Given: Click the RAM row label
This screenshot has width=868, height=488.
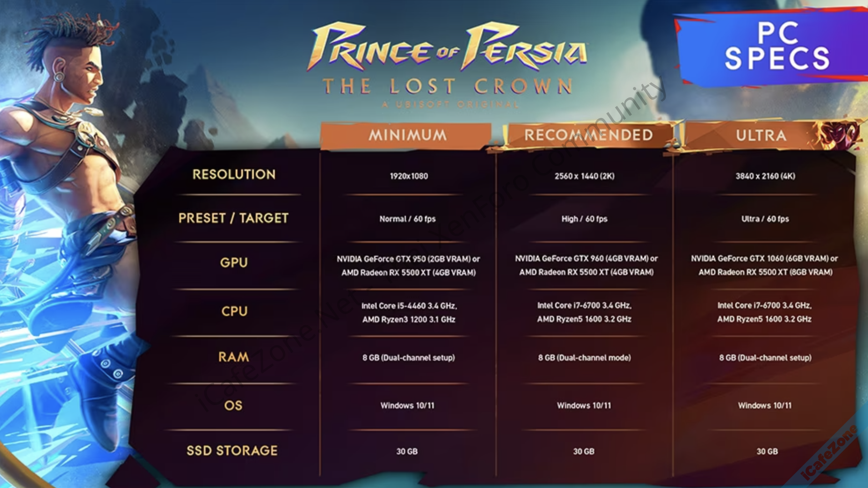Looking at the screenshot, I should click(x=233, y=357).
